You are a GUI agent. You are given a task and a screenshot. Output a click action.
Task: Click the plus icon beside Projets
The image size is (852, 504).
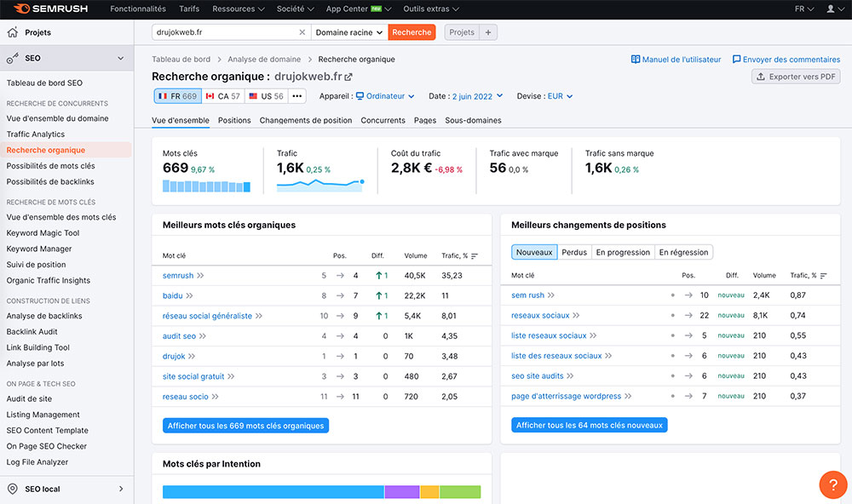(488, 32)
